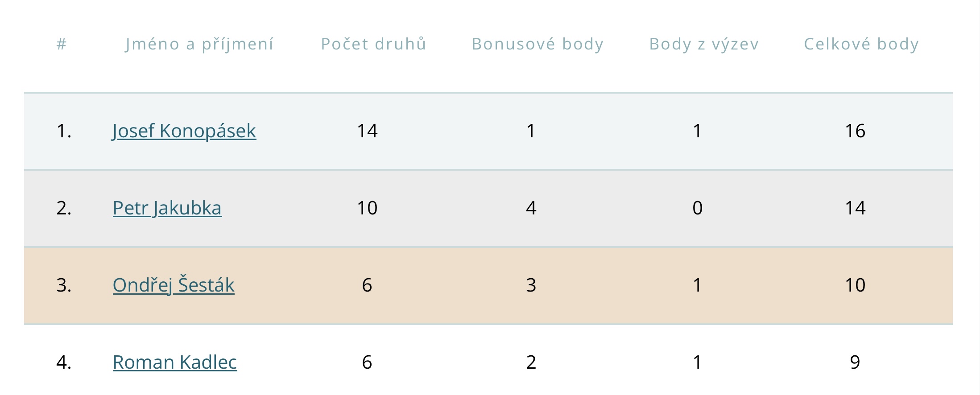Click Ondřej Šesták's total points value 10

855,285
